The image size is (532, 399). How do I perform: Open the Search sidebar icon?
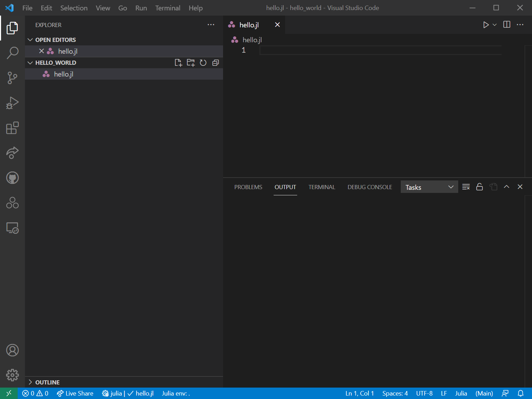(12, 53)
